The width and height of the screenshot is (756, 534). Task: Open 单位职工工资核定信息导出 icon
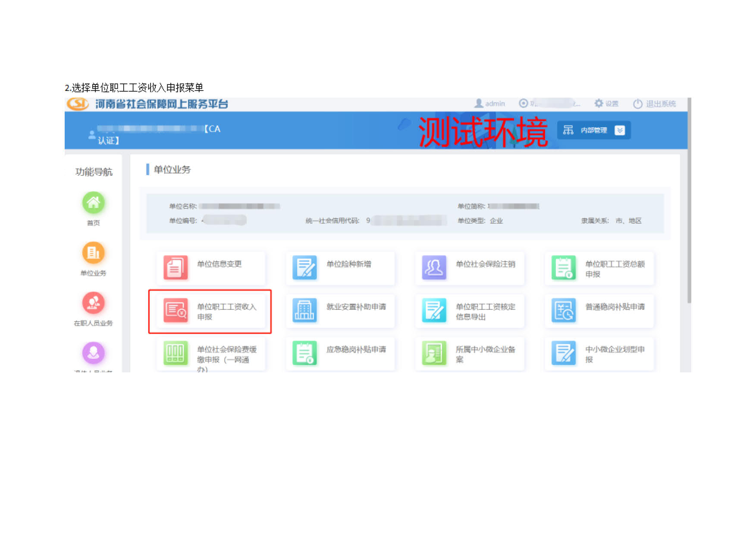pos(434,310)
